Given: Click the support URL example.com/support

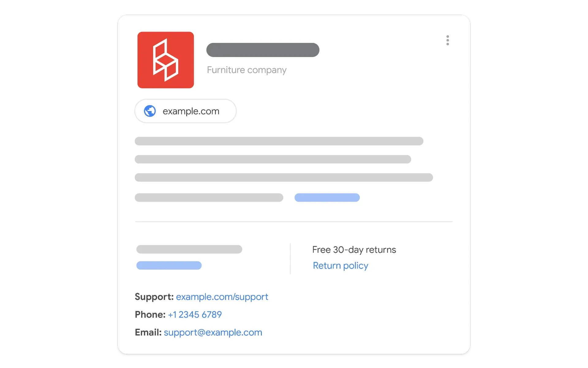Looking at the screenshot, I should click(x=222, y=297).
